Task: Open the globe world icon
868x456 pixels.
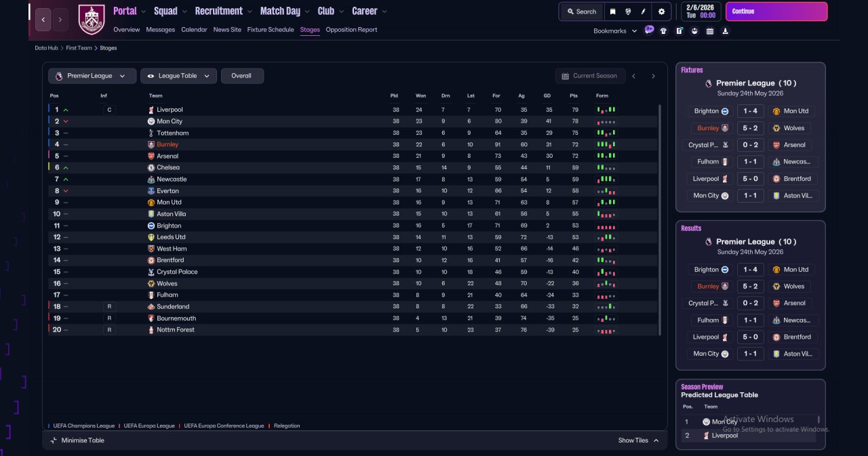Action: pyautogui.click(x=628, y=12)
